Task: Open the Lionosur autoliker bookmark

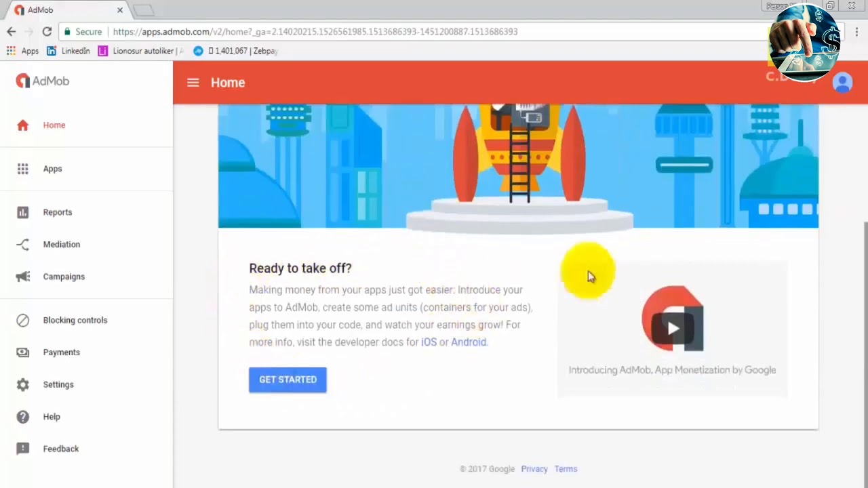Action: click(141, 51)
